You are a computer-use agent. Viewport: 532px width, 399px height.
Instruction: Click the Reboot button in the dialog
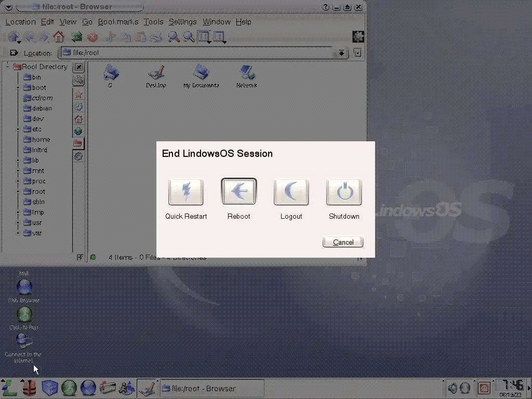(238, 192)
